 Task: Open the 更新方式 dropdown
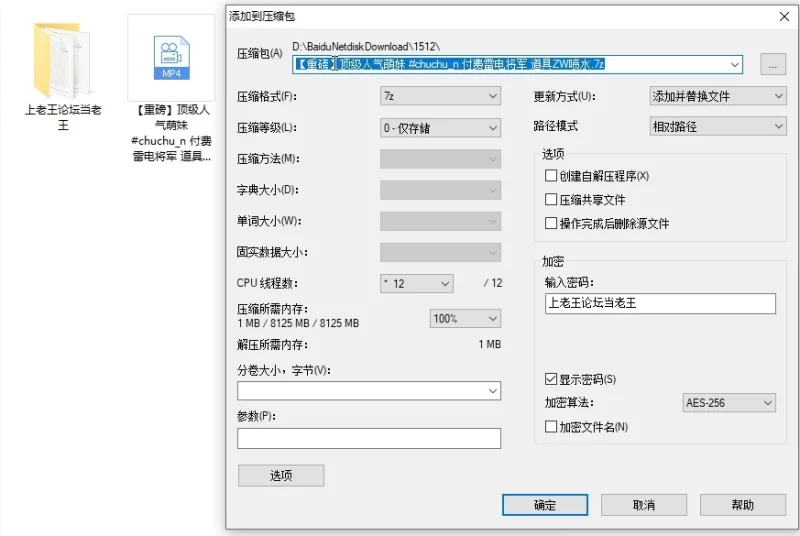click(718, 96)
